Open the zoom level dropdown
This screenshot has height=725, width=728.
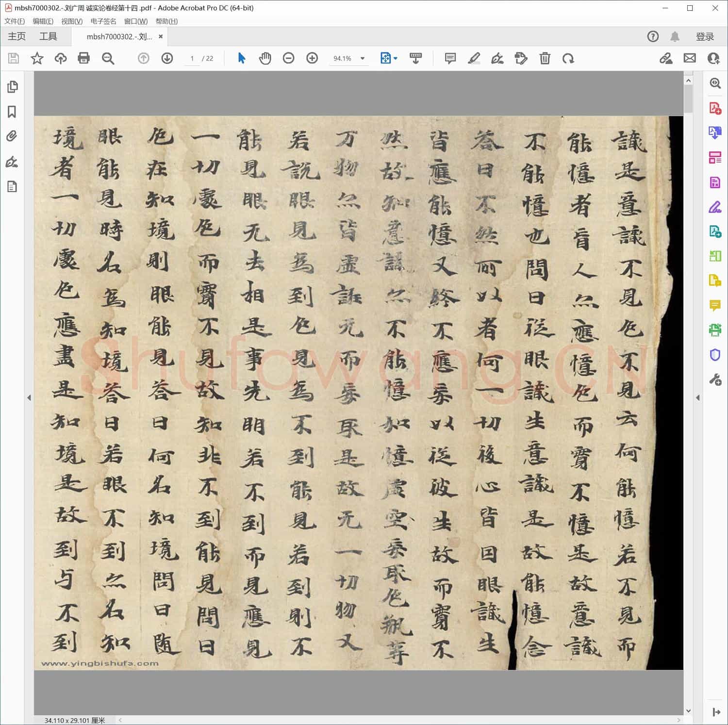(x=362, y=58)
